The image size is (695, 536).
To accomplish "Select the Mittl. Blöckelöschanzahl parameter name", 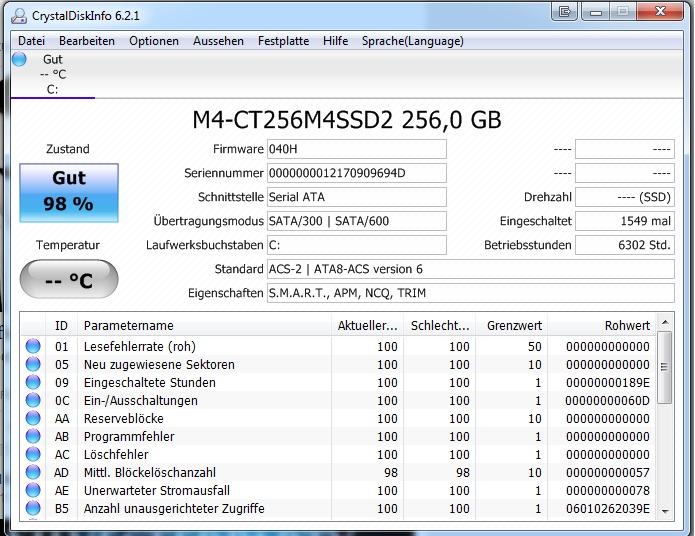I will point(150,473).
